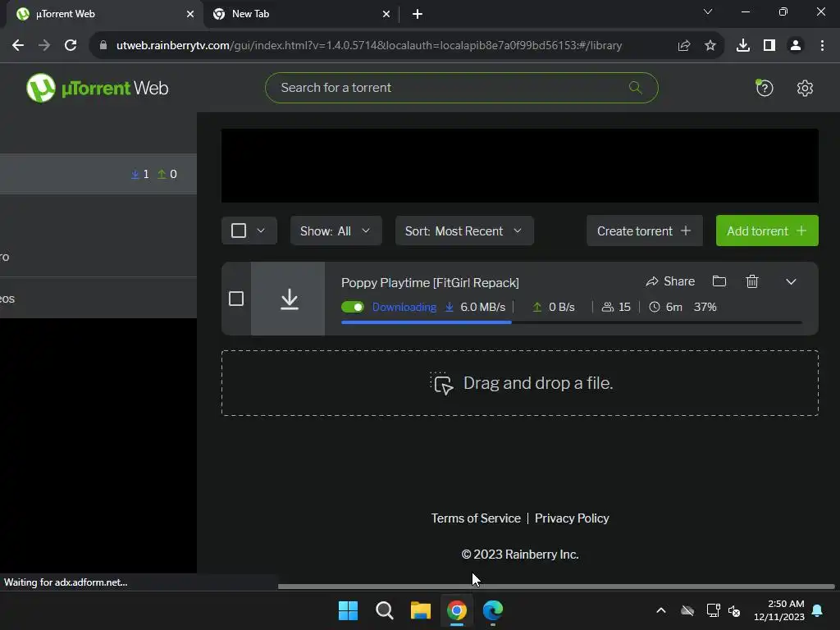Open a new browser tab with plus button
This screenshot has width=840, height=630.
[418, 15]
